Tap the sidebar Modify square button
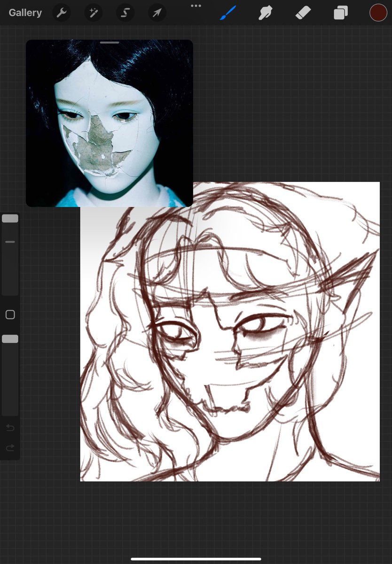 10,314
